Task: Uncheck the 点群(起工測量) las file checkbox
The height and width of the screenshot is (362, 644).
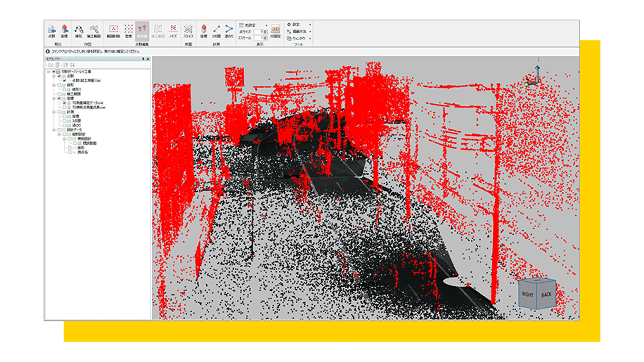Action: click(64, 81)
